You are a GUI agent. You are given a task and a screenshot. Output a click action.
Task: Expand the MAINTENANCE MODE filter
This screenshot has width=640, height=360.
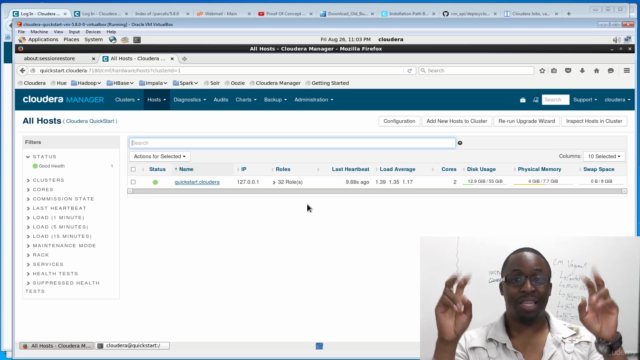(61, 246)
